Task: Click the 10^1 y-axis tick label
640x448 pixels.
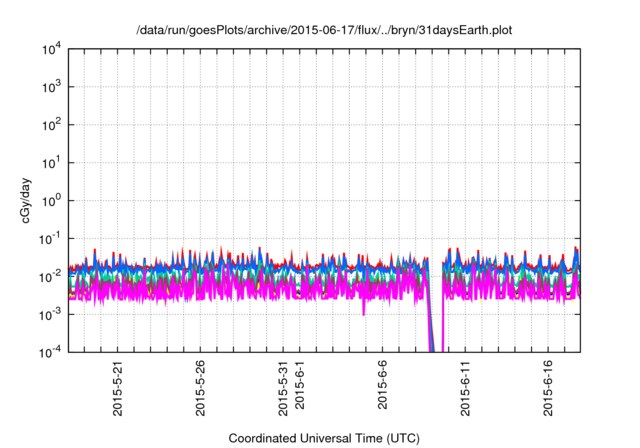Action: [52, 162]
